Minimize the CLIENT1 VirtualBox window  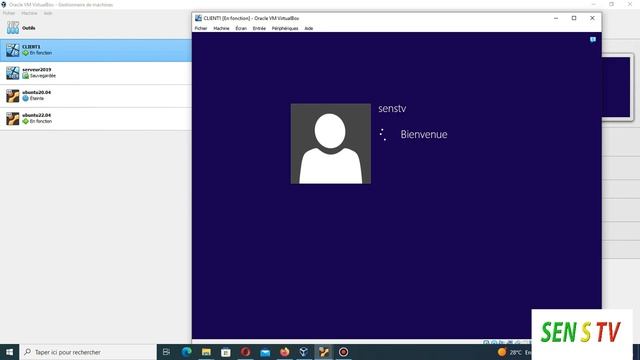point(556,18)
